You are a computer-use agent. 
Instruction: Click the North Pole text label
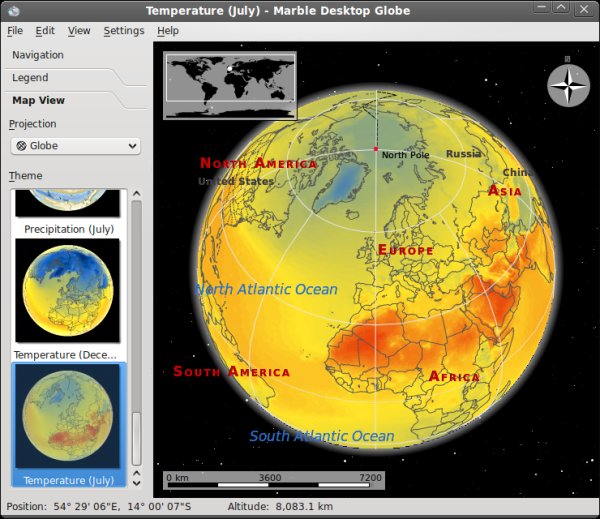pyautogui.click(x=406, y=155)
